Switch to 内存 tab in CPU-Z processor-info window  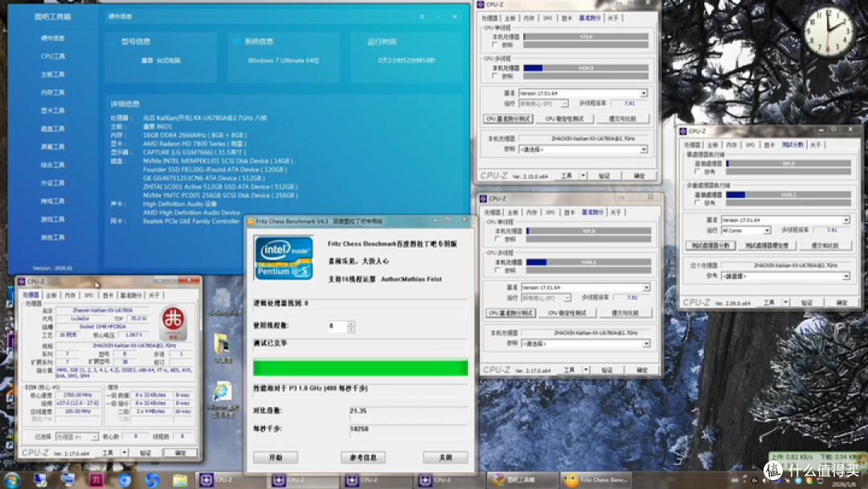pos(70,295)
